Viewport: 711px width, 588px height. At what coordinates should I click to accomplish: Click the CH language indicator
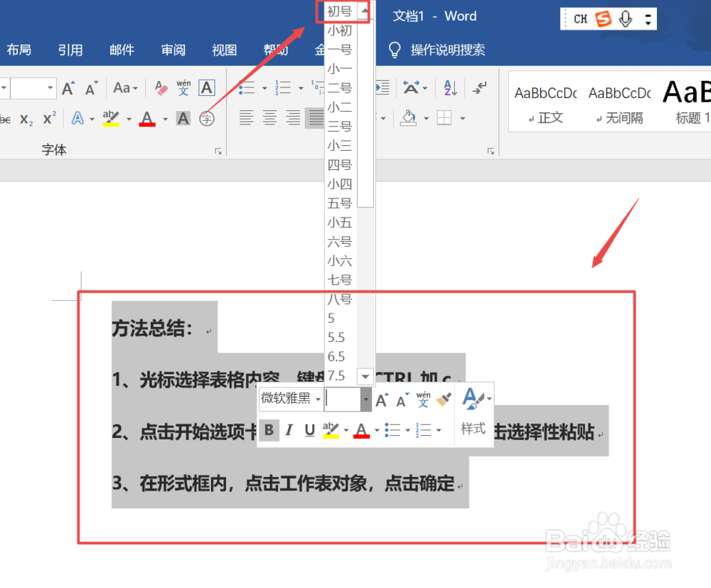580,19
